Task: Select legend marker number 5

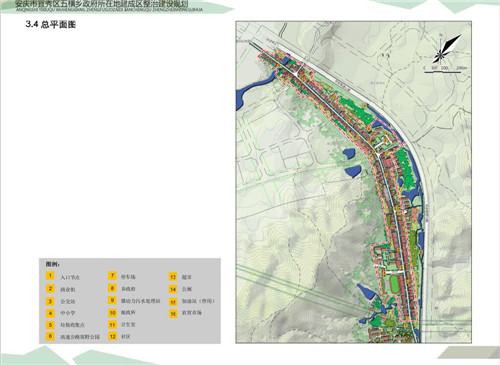Action: coord(50,325)
